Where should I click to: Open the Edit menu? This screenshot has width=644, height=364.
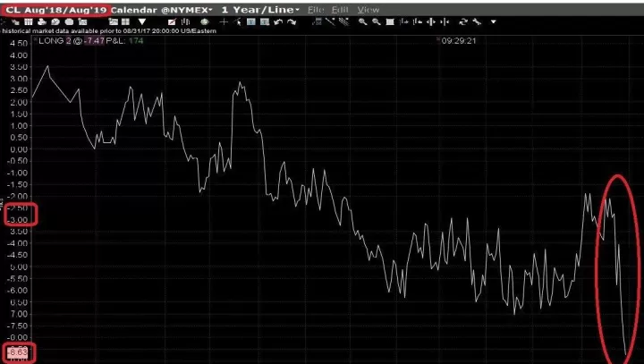click(x=340, y=10)
